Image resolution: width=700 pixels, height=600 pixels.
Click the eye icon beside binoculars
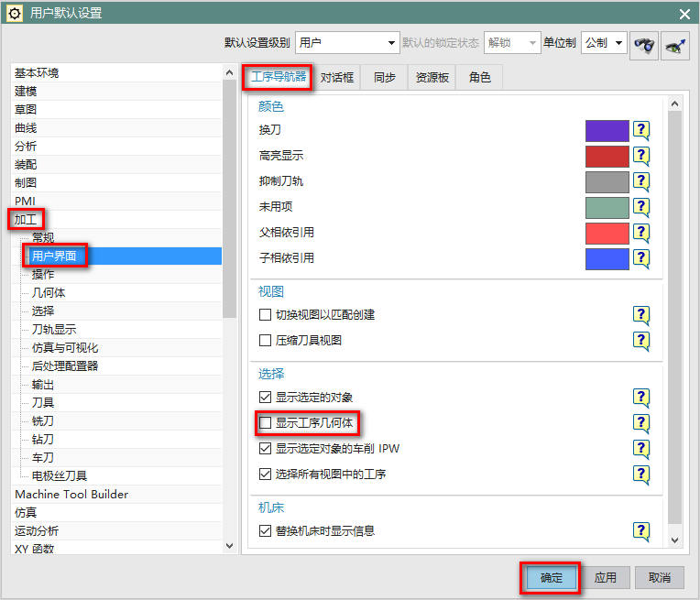click(675, 45)
